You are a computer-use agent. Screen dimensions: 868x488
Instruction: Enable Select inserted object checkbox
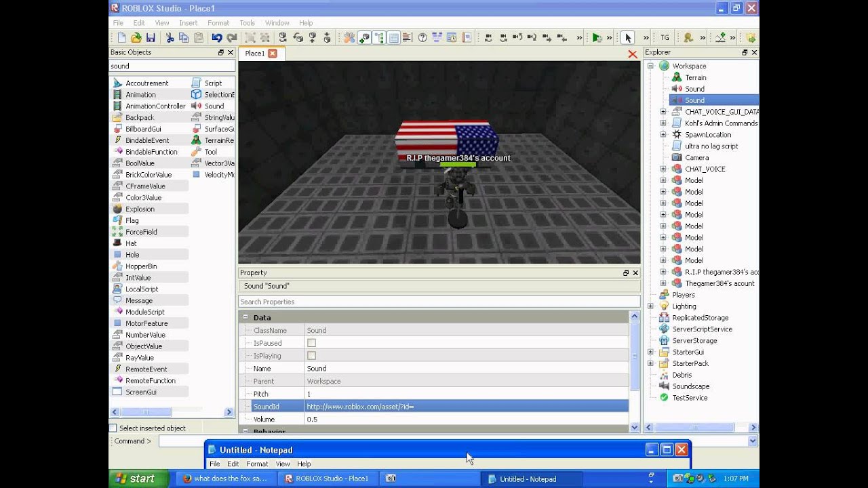click(x=113, y=428)
